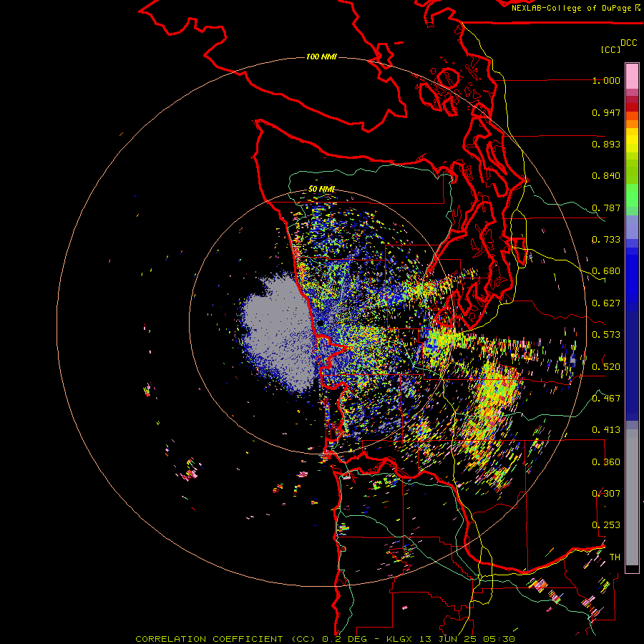This screenshot has width=644, height=644.
Task: Pick the pink swatch at the color bar top
Action: [632, 76]
